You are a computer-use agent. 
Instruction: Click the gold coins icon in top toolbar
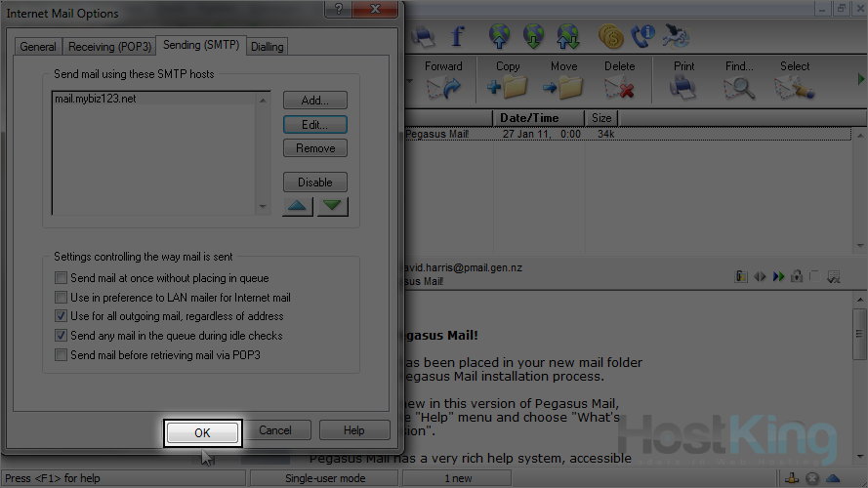coord(610,37)
